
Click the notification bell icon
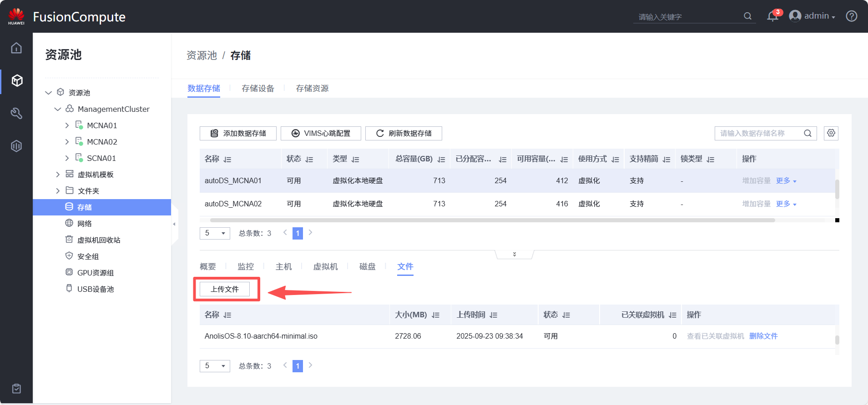point(772,16)
